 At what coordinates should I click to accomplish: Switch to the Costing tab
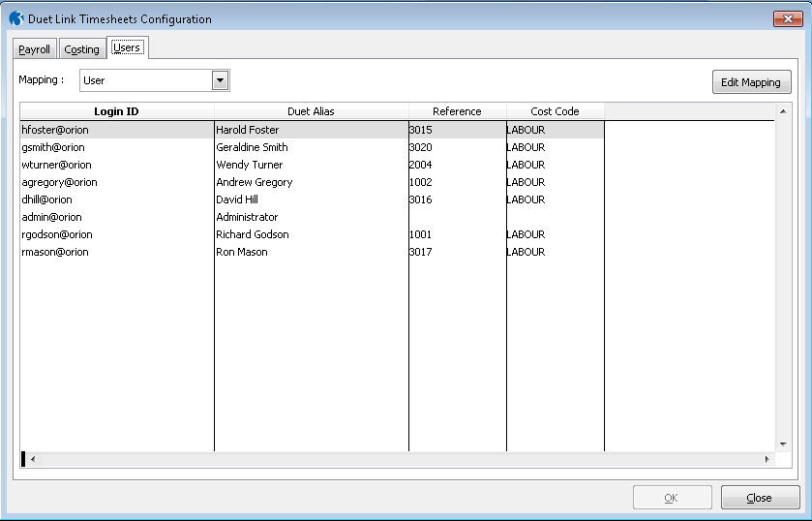[82, 49]
